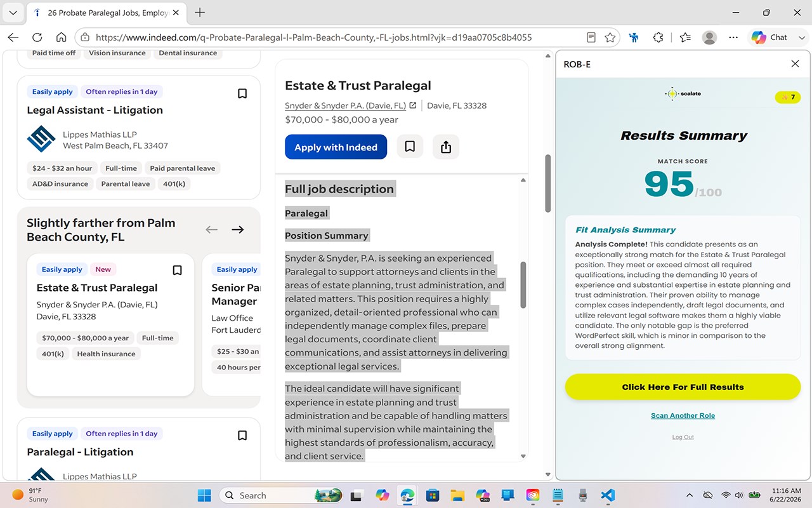Click the job details panel scrollbar thumb
The width and height of the screenshot is (812, 508).
[x=548, y=184]
